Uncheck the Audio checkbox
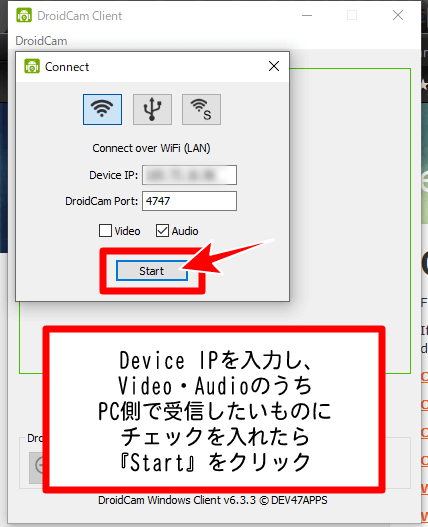 coord(162,231)
